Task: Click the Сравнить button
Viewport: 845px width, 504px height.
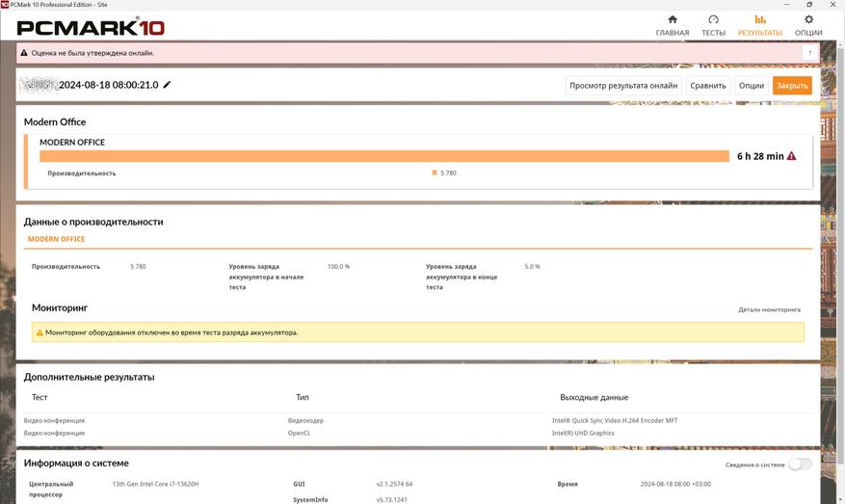Action: pos(708,85)
